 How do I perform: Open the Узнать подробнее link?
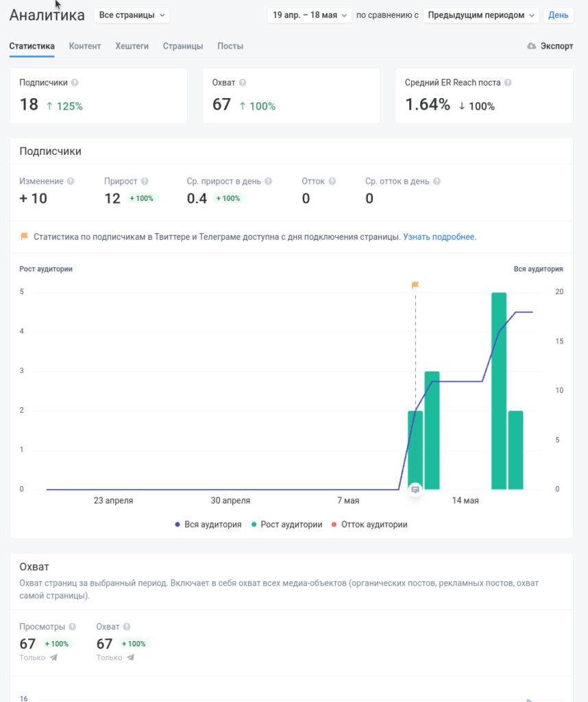pyautogui.click(x=439, y=237)
